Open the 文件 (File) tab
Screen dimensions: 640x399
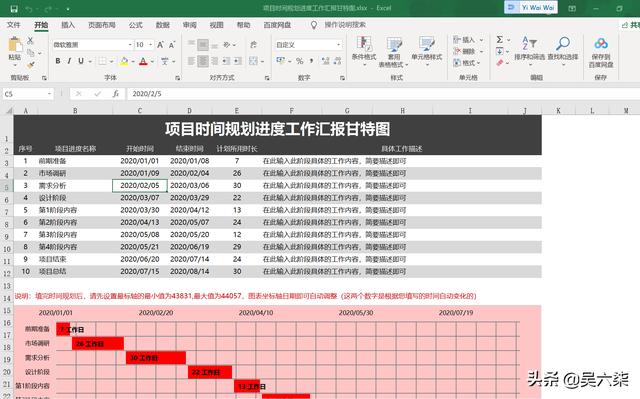13,25
